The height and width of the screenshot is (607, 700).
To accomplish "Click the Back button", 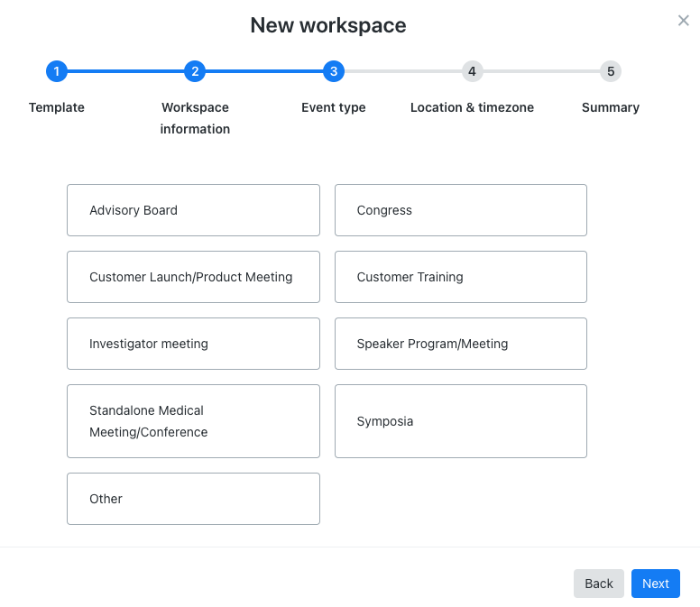I will [x=599, y=584].
